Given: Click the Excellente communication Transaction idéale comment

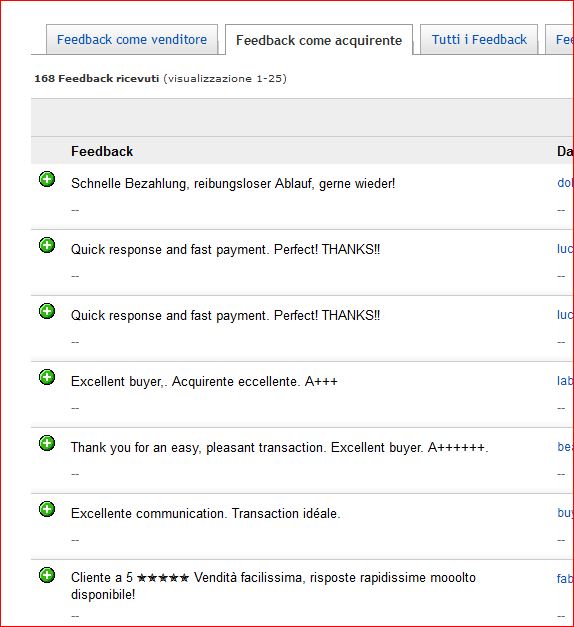Looking at the screenshot, I should pos(206,513).
